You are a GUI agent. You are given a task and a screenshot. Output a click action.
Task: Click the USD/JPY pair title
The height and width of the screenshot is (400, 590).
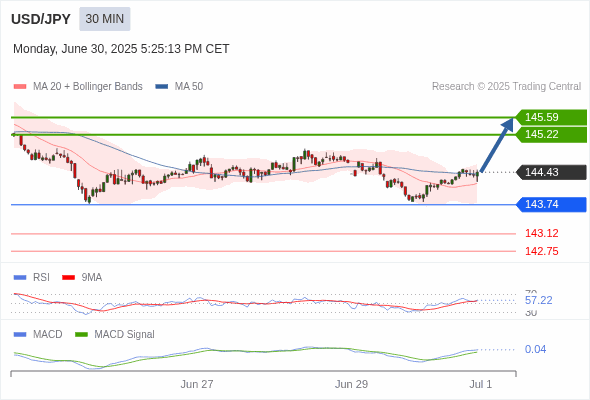coord(41,19)
